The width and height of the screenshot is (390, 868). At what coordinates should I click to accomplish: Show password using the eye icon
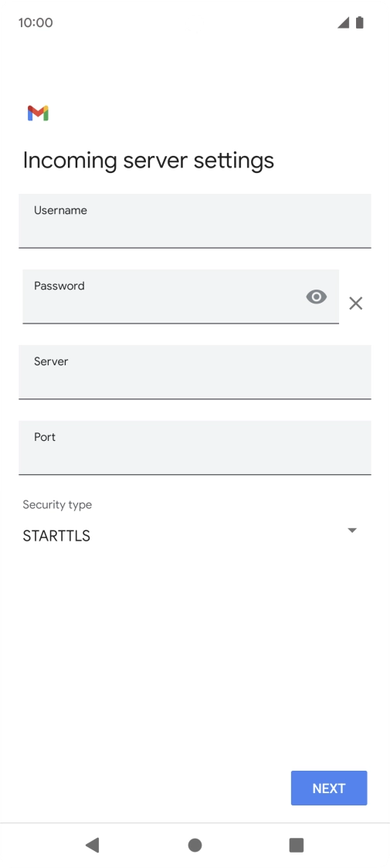[x=317, y=297]
